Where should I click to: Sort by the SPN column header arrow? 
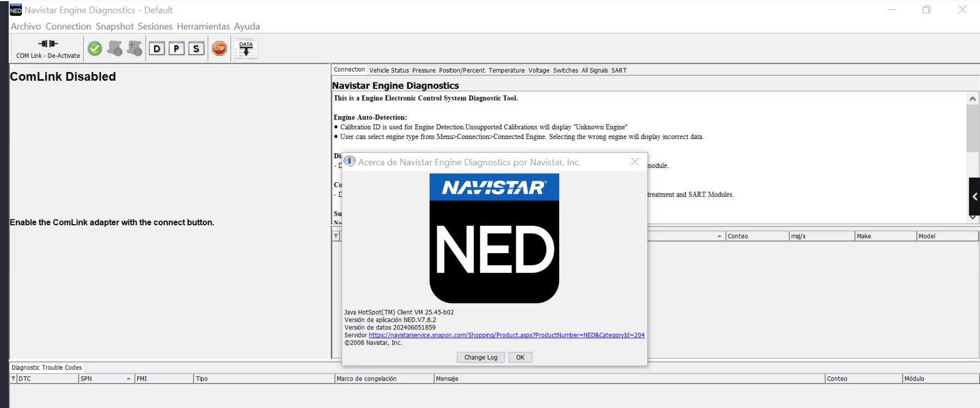click(129, 379)
